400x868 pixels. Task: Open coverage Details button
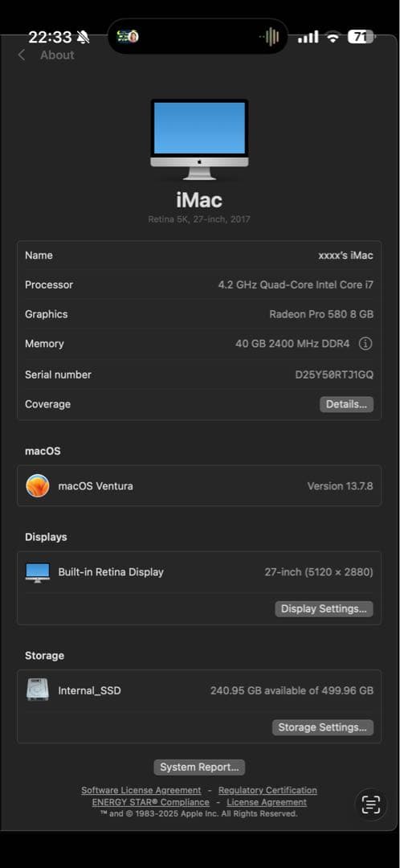pos(346,404)
